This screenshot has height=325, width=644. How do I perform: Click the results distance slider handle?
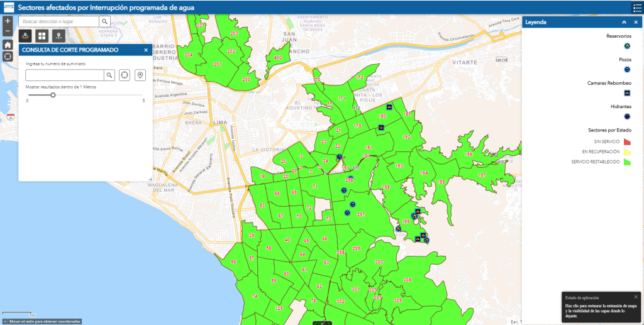click(x=53, y=95)
